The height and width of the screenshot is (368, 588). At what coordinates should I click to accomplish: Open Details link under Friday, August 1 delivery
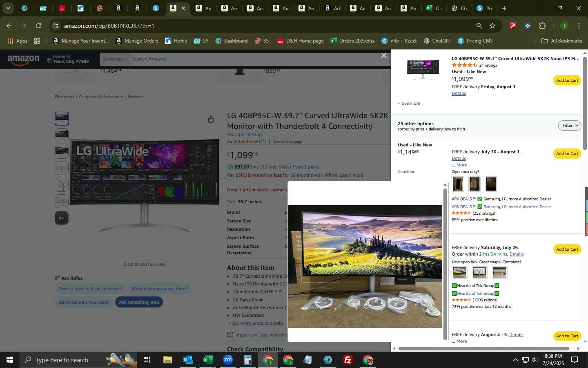tap(459, 94)
